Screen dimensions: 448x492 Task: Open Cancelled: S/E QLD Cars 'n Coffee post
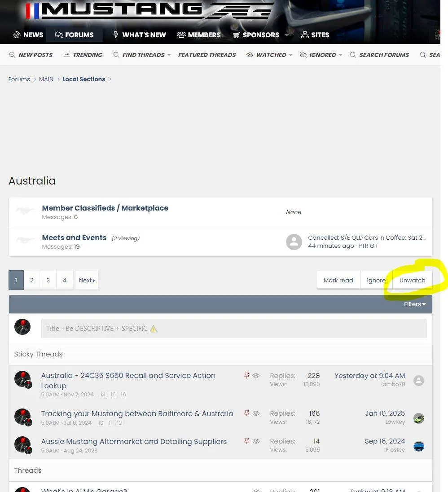(367, 238)
